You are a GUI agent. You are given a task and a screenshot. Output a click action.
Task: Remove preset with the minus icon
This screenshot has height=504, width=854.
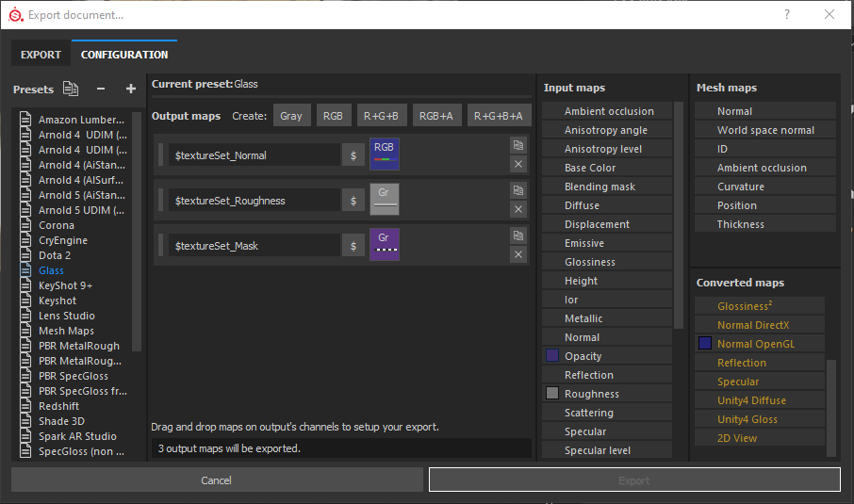pyautogui.click(x=101, y=89)
